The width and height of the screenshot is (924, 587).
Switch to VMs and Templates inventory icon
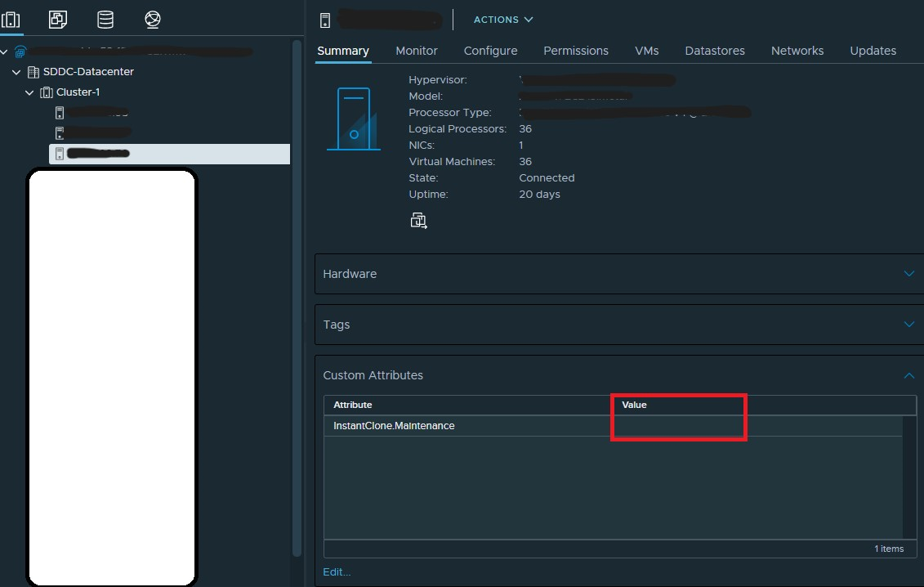click(x=58, y=20)
